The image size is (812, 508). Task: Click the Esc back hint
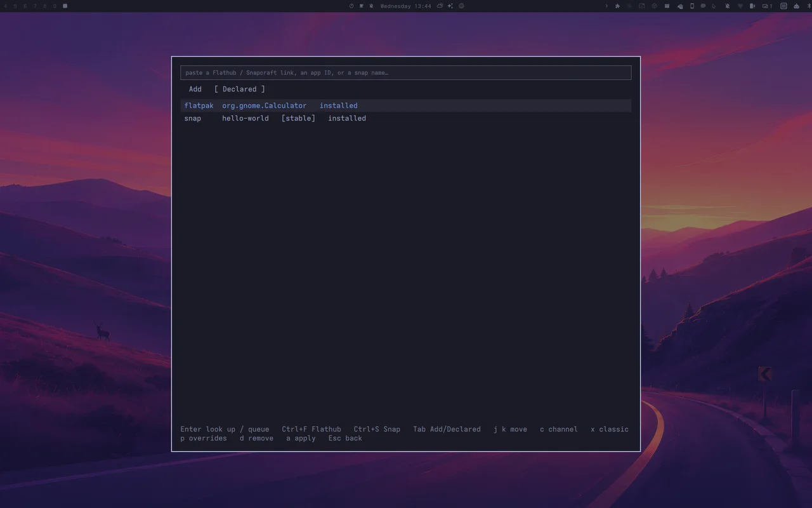[345, 438]
